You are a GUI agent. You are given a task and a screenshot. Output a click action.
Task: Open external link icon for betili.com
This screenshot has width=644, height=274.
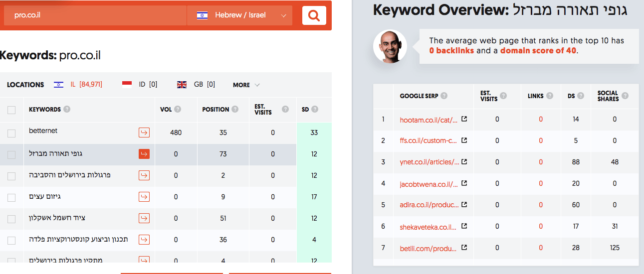point(464,248)
